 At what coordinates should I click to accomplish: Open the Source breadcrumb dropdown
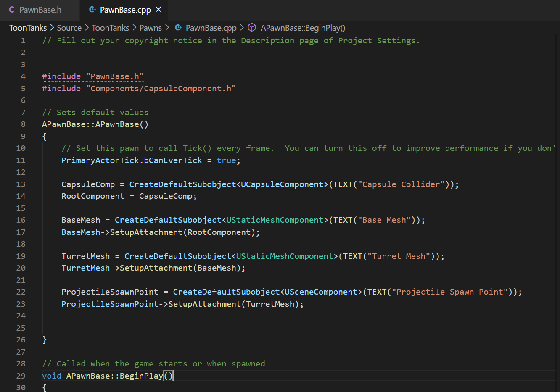[x=69, y=28]
